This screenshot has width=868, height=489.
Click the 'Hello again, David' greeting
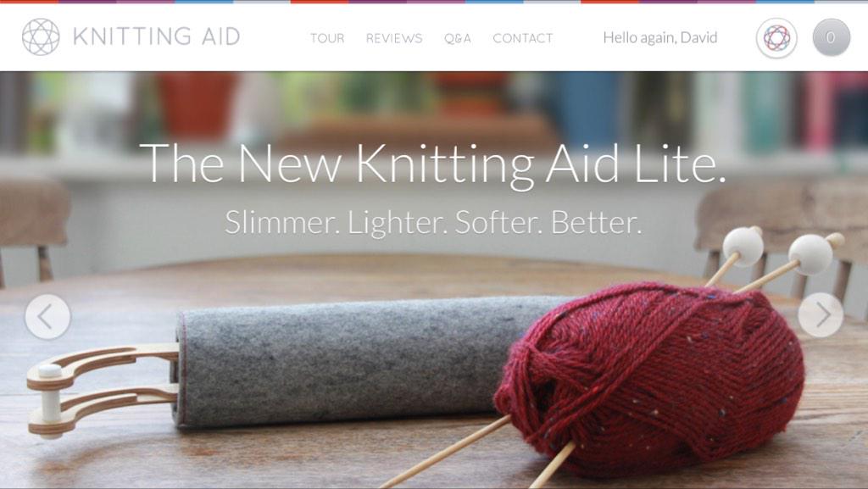659,37
